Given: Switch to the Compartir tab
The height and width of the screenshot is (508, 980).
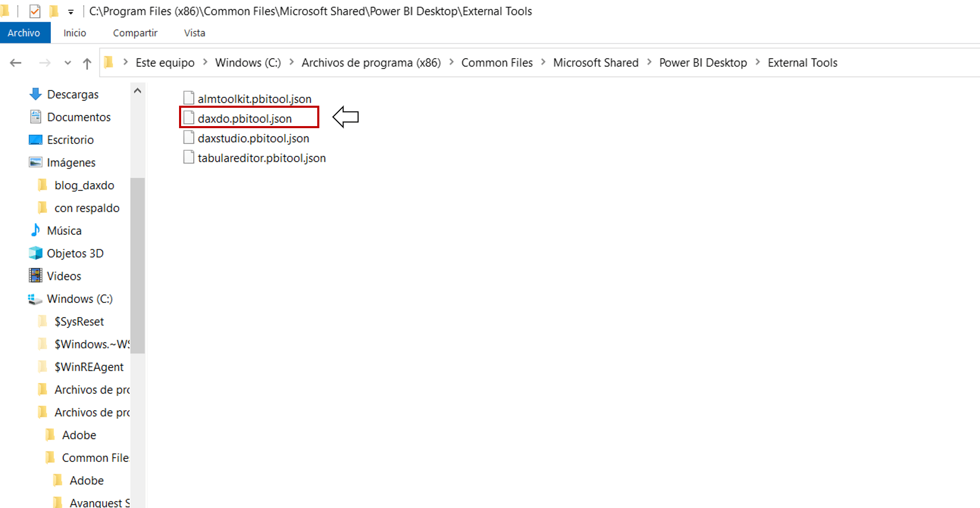Looking at the screenshot, I should click(135, 32).
